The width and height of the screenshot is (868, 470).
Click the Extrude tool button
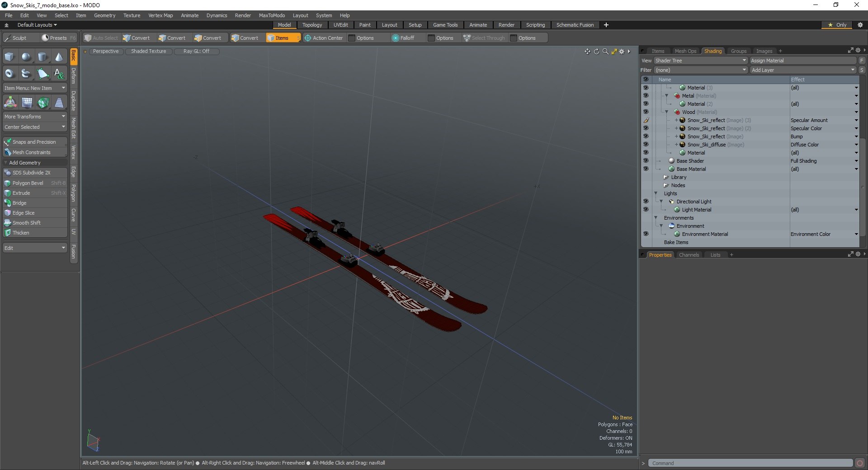click(35, 193)
